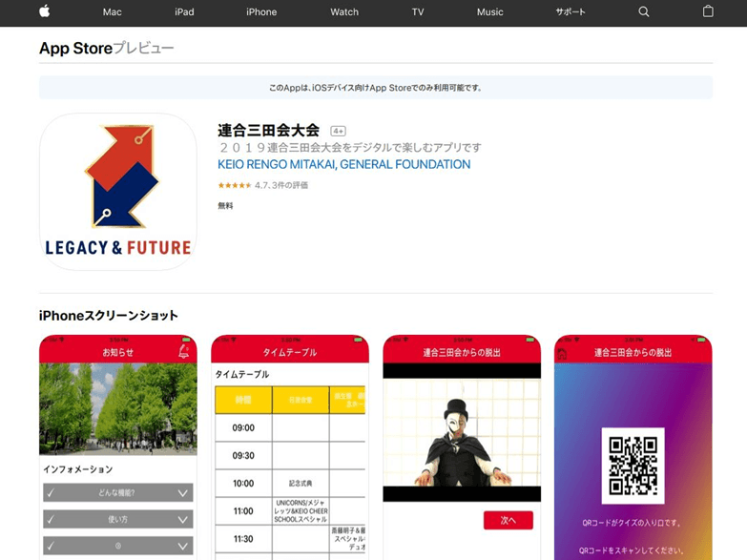The height and width of the screenshot is (560, 747).
Task: Click the 10:00 timetable cell
Action: point(243,484)
